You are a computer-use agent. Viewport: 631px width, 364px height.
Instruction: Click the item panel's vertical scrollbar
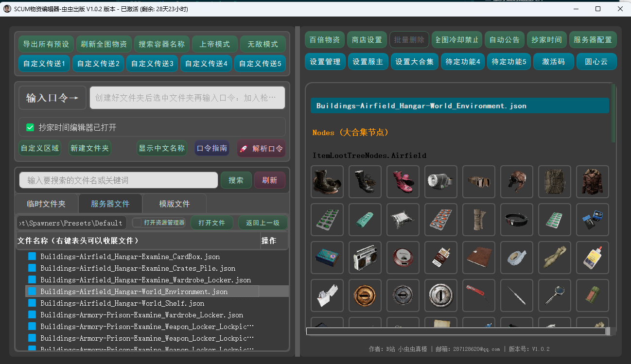pos(613,114)
